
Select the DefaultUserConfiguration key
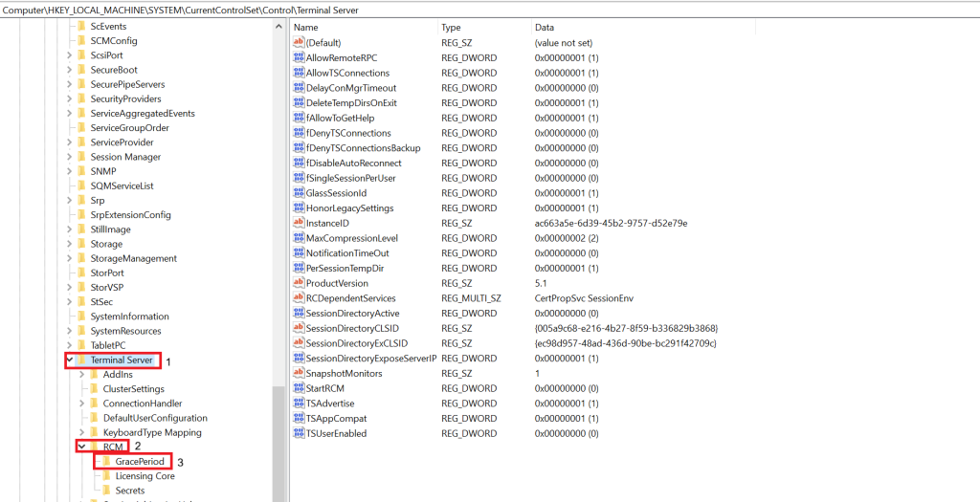[x=155, y=418]
